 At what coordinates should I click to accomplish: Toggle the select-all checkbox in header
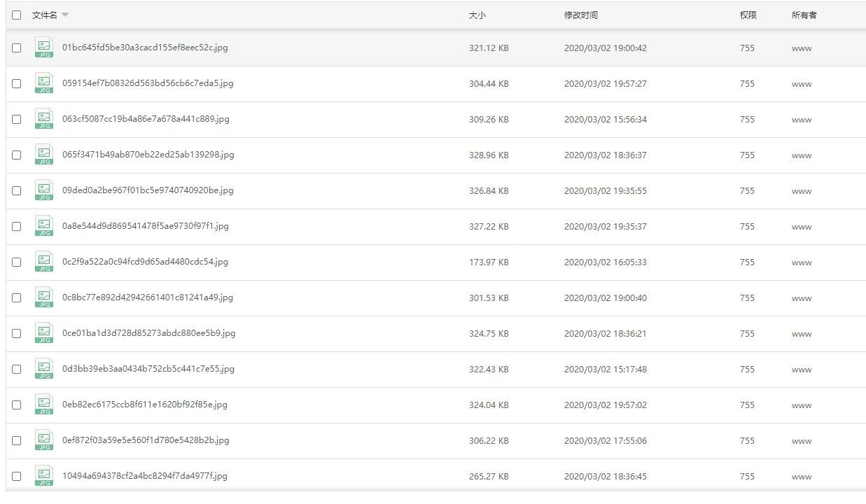[17, 15]
